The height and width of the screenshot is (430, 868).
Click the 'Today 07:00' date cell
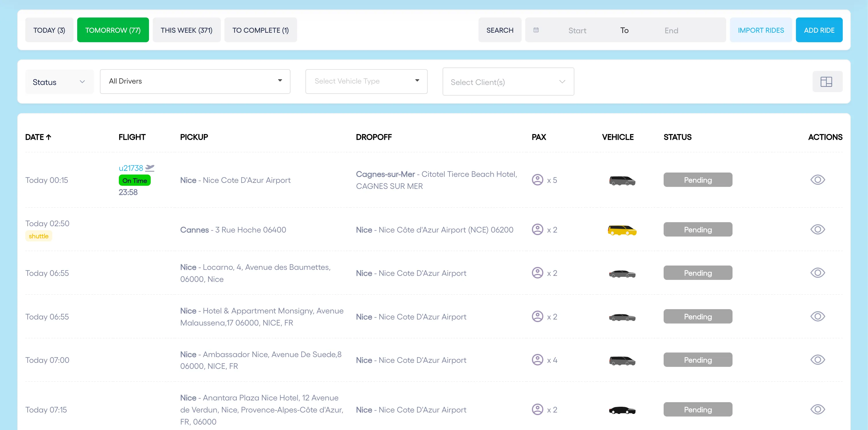click(47, 360)
